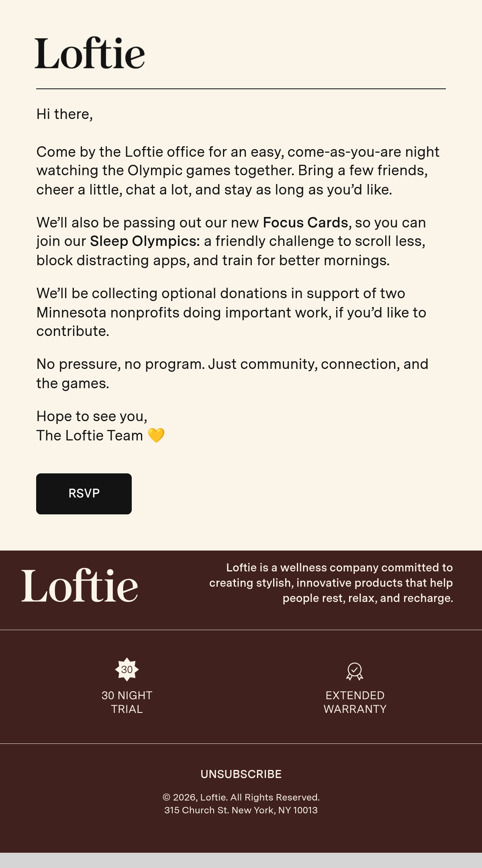
Task: Click the paragraph about watching Olympic games
Action: click(238, 170)
